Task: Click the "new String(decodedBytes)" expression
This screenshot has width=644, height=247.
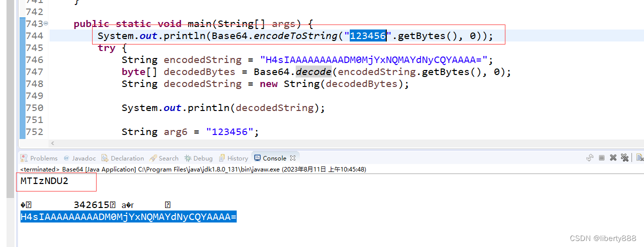Action: 332,83
